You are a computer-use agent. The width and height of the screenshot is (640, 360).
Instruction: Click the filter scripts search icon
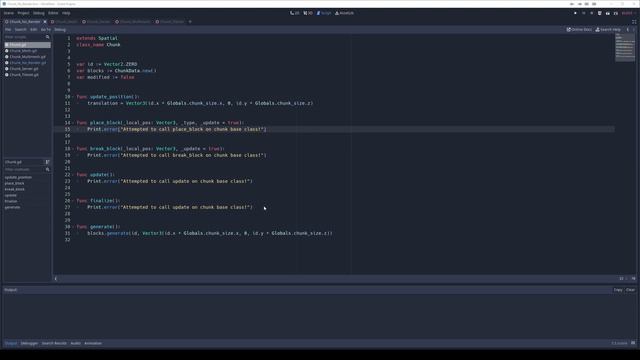click(x=48, y=37)
